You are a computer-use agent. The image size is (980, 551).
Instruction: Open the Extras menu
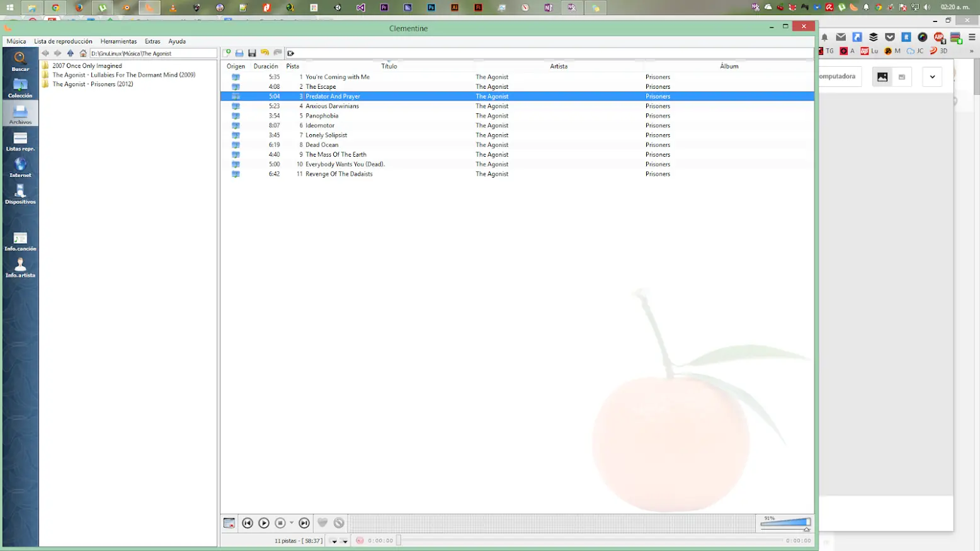152,41
